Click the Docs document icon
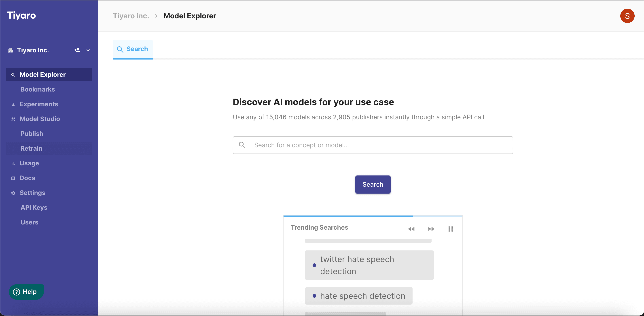644x316 pixels. pyautogui.click(x=13, y=178)
